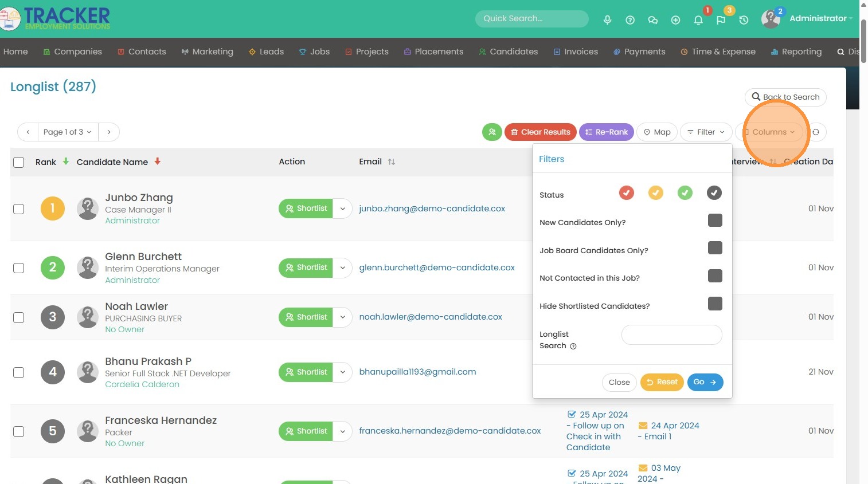The image size is (868, 484).
Task: Click the quick add plus icon
Action: point(675,20)
